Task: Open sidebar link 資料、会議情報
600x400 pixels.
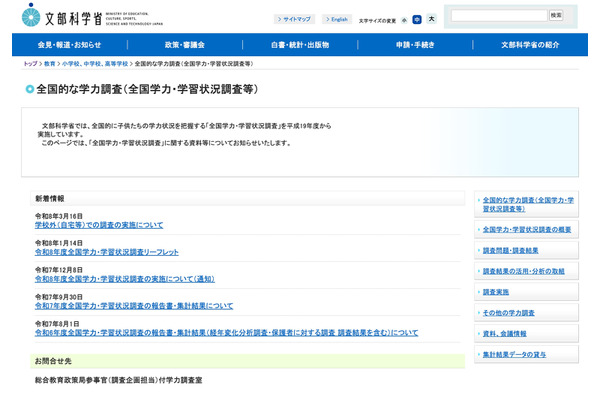Action: pyautogui.click(x=504, y=334)
